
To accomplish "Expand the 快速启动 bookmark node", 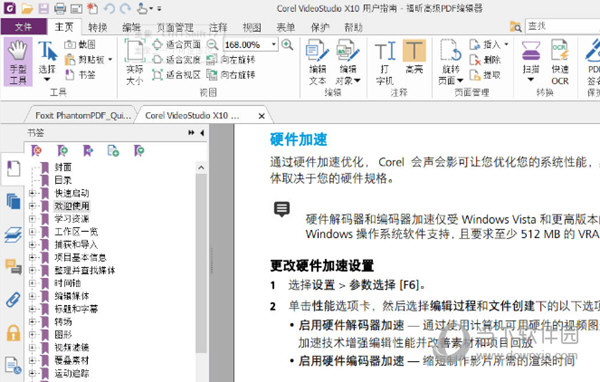I will click(x=32, y=193).
